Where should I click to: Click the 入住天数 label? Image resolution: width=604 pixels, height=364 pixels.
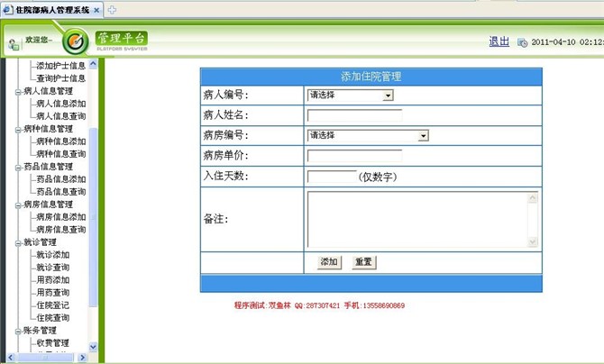[225, 176]
